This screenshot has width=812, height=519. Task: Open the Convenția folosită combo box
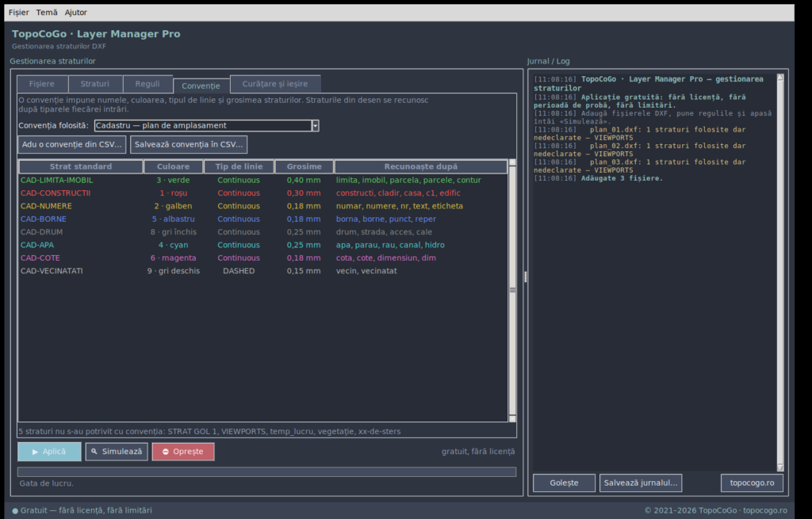207,125
